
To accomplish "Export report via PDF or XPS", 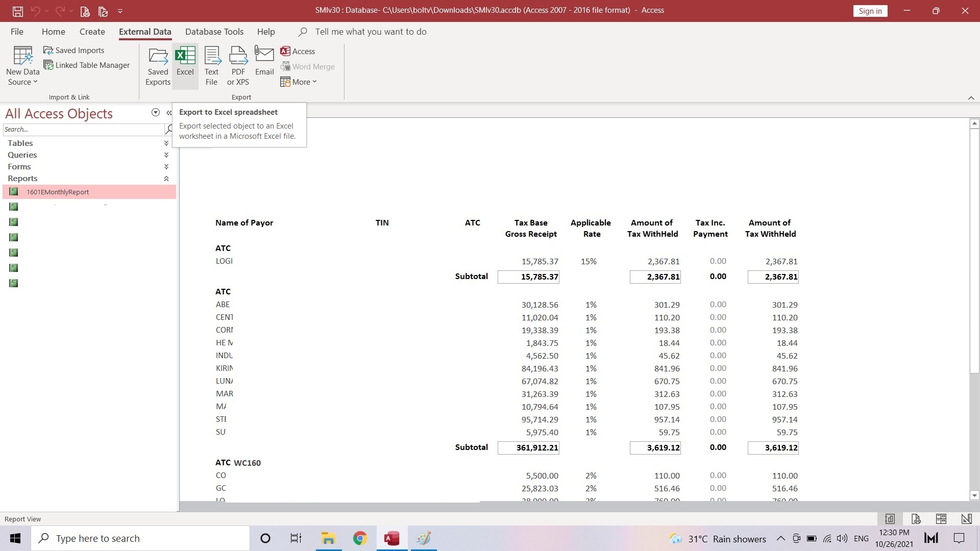I will pyautogui.click(x=238, y=66).
